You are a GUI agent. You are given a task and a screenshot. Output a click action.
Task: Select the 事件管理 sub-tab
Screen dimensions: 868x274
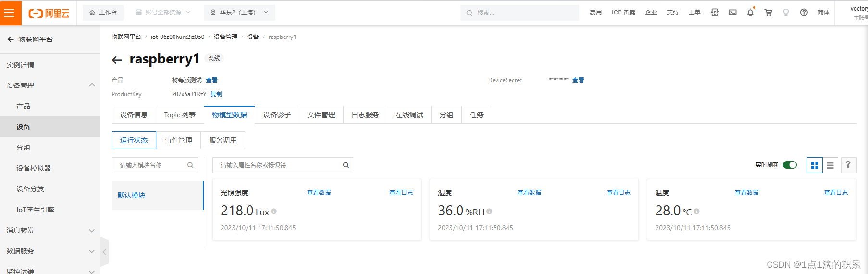point(178,140)
